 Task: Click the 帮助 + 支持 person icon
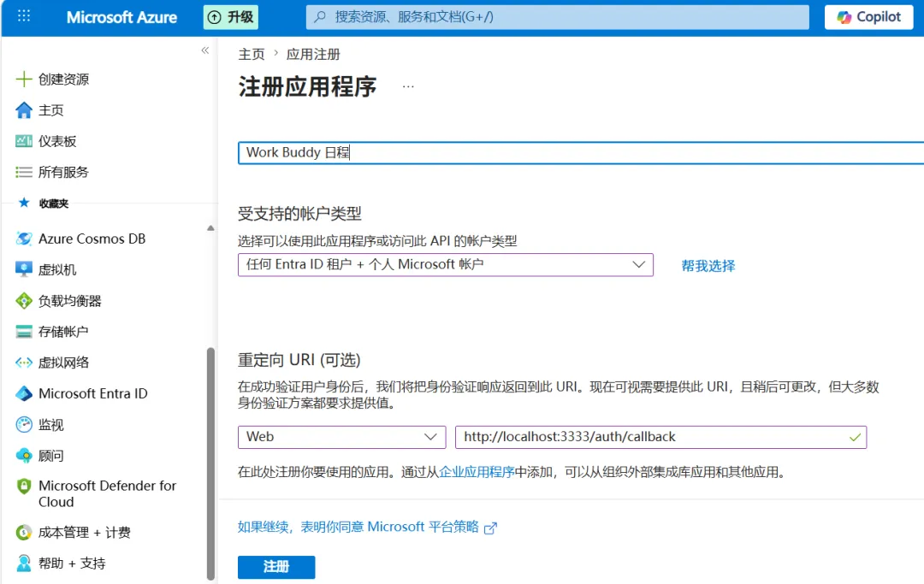coord(24,563)
